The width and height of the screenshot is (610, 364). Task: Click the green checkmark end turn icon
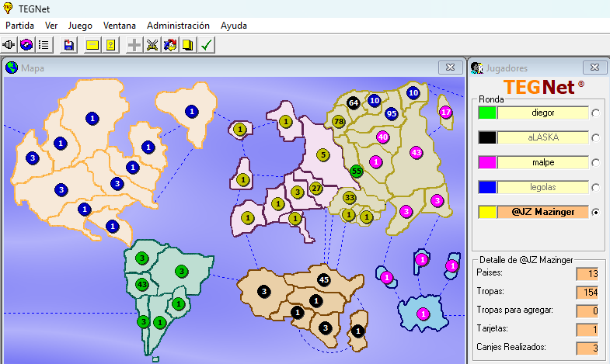point(206,45)
